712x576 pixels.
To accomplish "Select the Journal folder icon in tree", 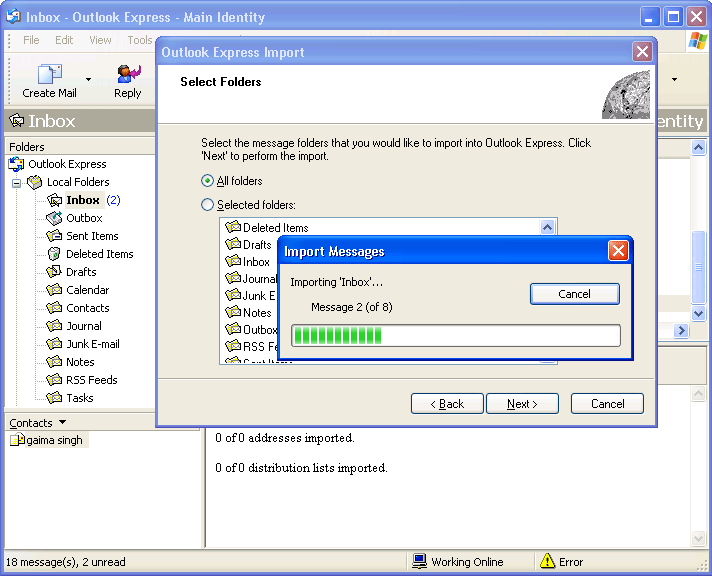I will click(x=54, y=326).
